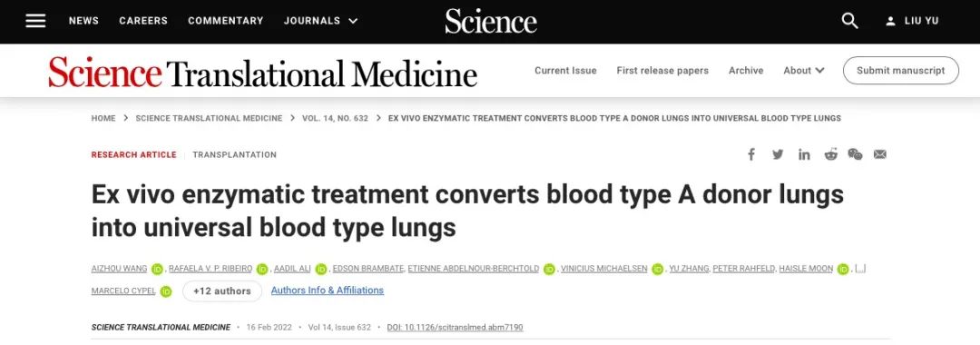This screenshot has width=980, height=345.
Task: Expand the About dropdown menu
Action: [x=804, y=71]
